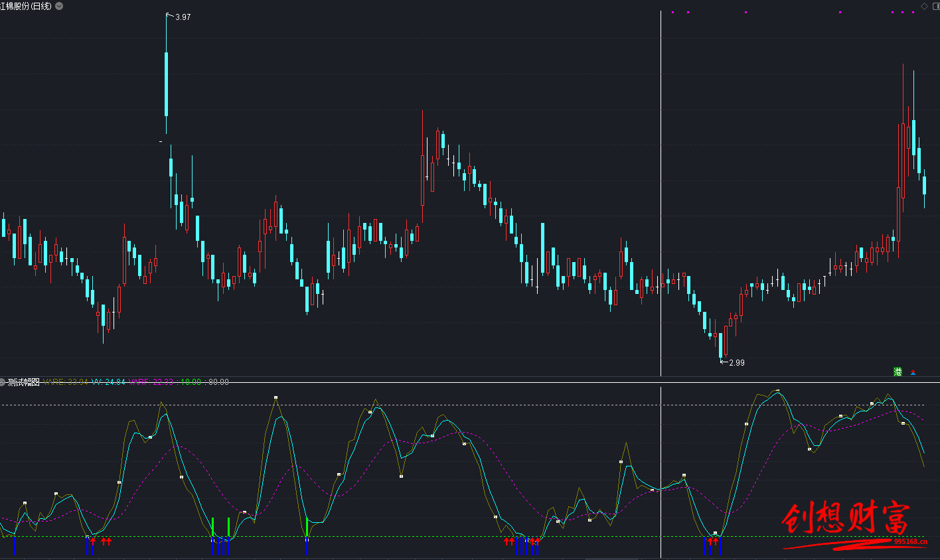The width and height of the screenshot is (940, 560).
Task: Click the red marker icon beside 港
Action: 913,372
